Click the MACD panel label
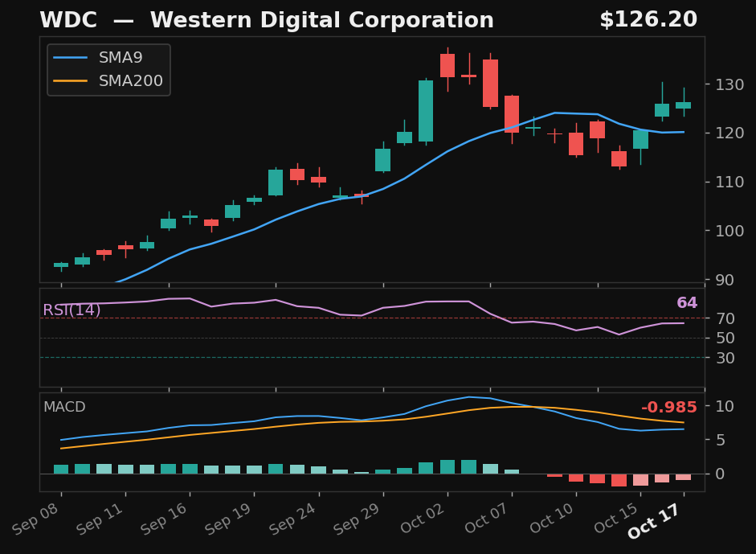756x554 pixels. coord(64,407)
